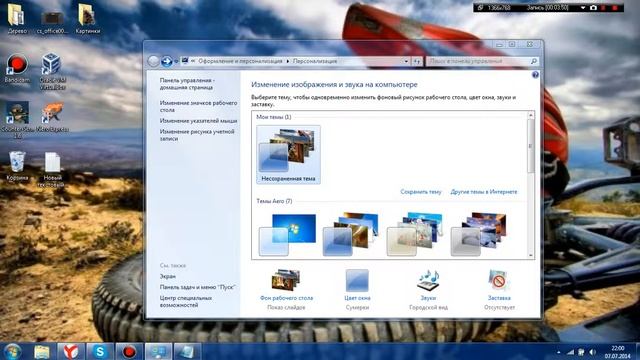Open Изменение указателей мыши link
Image resolution: width=640 pixels, height=360 pixels.
[198, 121]
